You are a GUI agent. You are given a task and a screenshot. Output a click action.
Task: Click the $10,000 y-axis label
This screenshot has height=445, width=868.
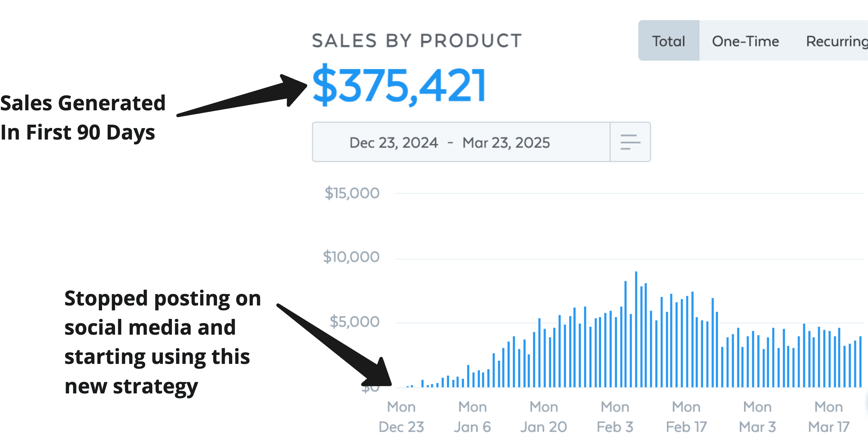pos(351,257)
